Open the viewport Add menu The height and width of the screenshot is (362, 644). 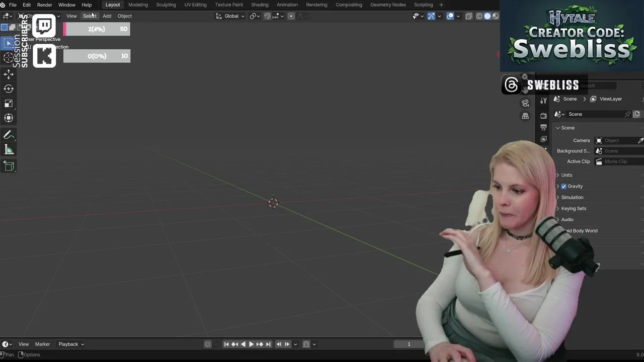[x=107, y=16]
